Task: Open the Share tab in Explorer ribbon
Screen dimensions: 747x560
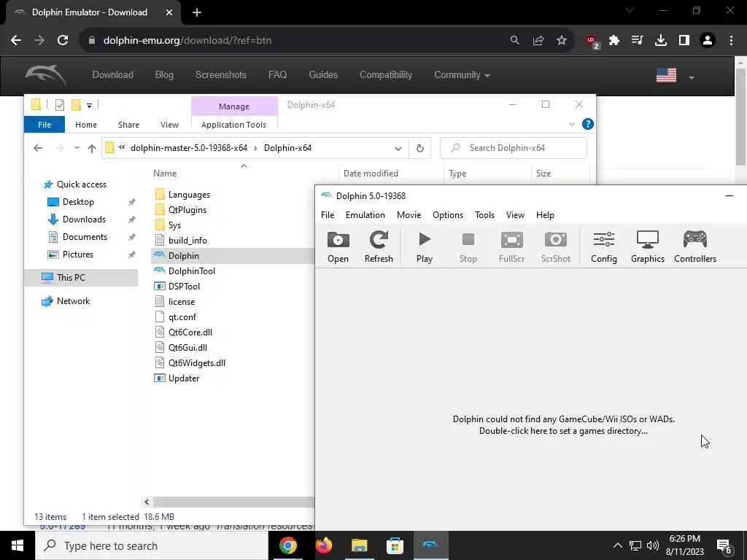Action: point(128,124)
